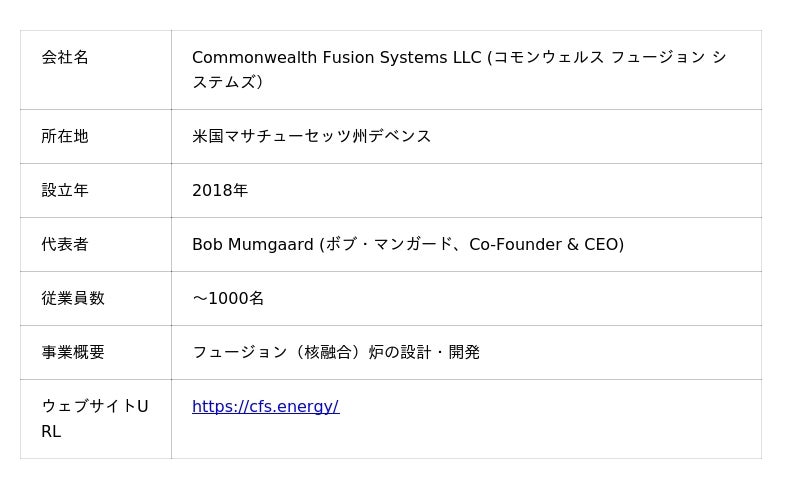Click the ステムズ) second line of company name
800x489 pixels.
(227, 82)
